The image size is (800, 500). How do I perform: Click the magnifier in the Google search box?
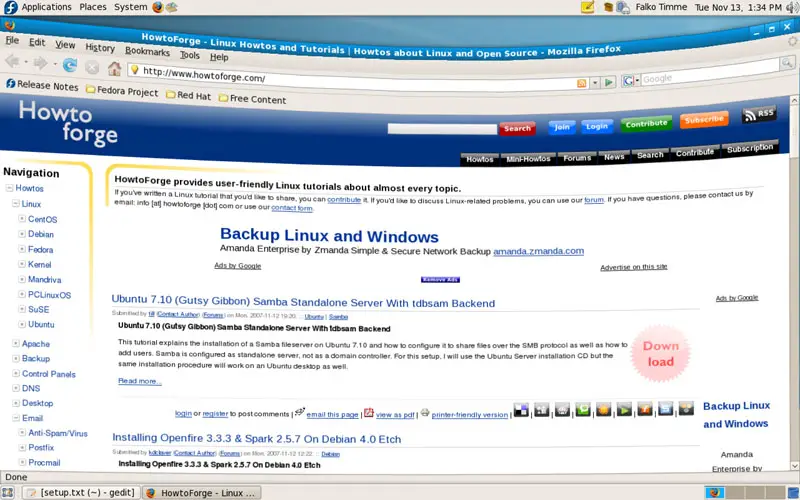(787, 63)
